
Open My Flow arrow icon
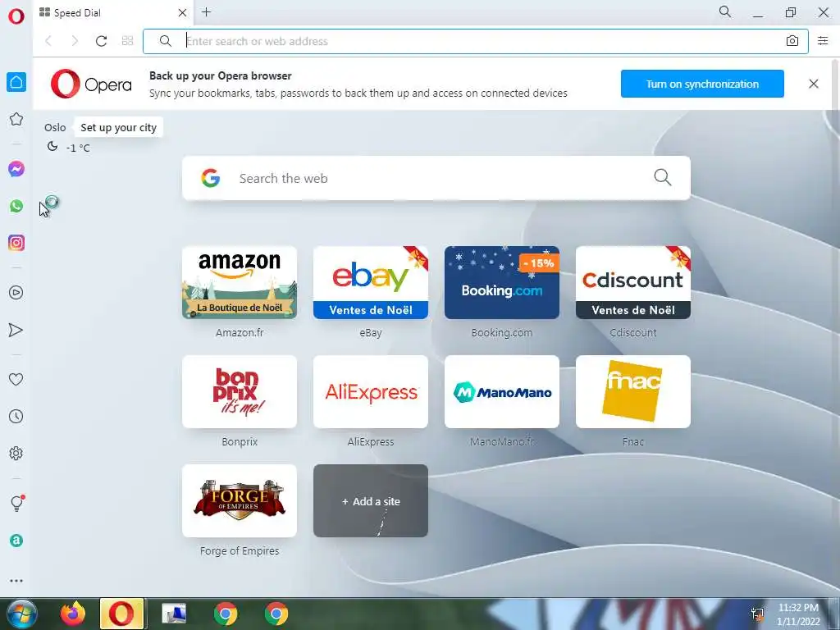pyautogui.click(x=16, y=330)
